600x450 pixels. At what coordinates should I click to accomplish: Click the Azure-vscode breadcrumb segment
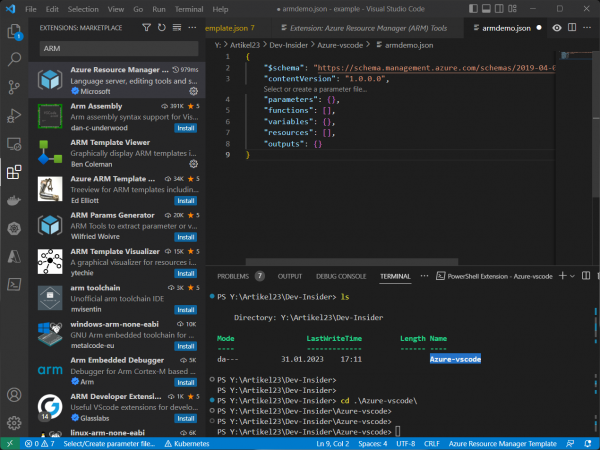[x=339, y=45]
